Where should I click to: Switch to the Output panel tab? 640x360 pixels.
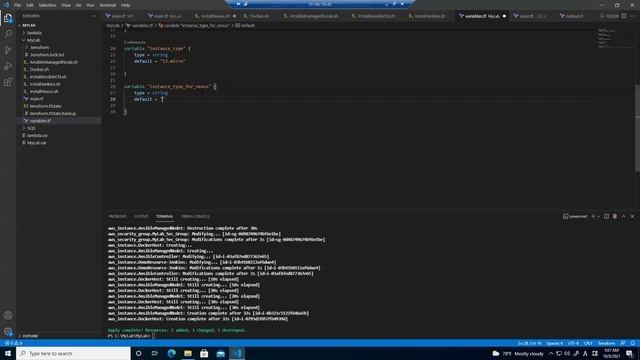(x=141, y=216)
